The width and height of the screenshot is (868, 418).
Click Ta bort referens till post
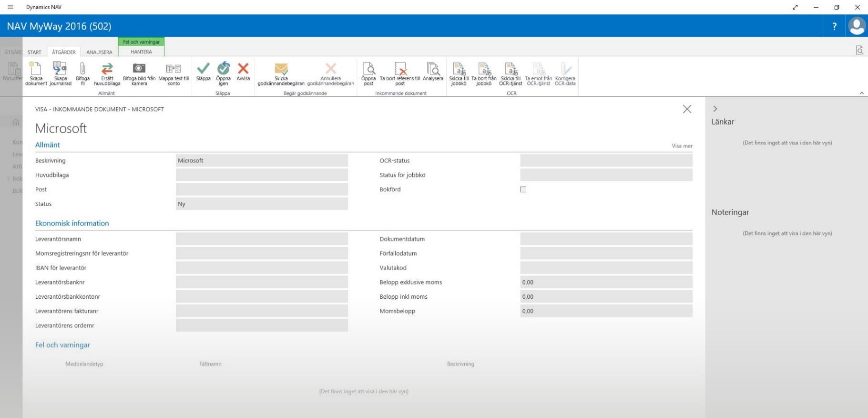tap(400, 69)
